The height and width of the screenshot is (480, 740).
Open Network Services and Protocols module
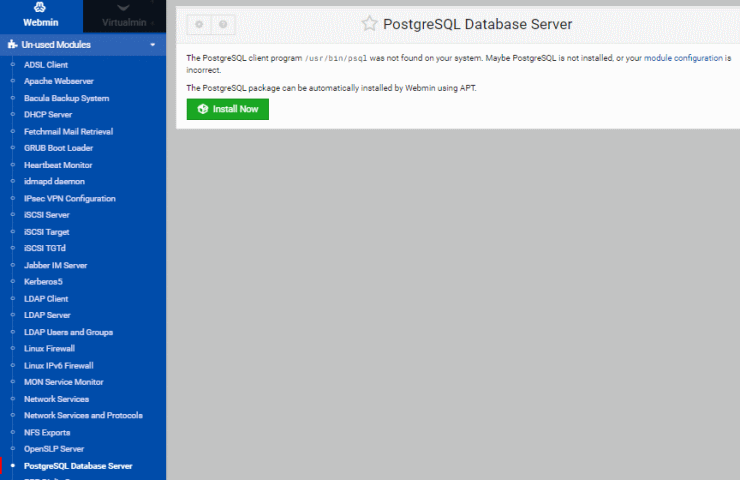point(84,415)
